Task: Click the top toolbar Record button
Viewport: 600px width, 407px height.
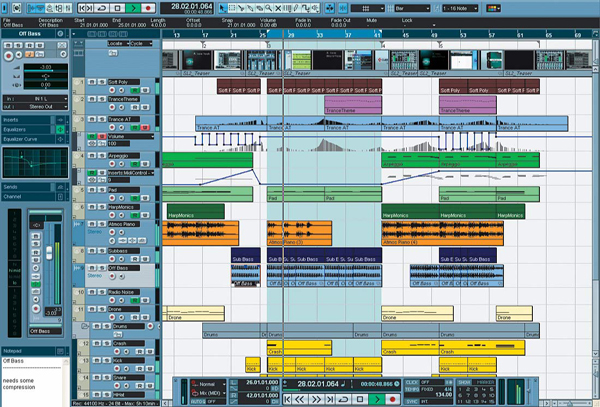Action: pos(148,8)
